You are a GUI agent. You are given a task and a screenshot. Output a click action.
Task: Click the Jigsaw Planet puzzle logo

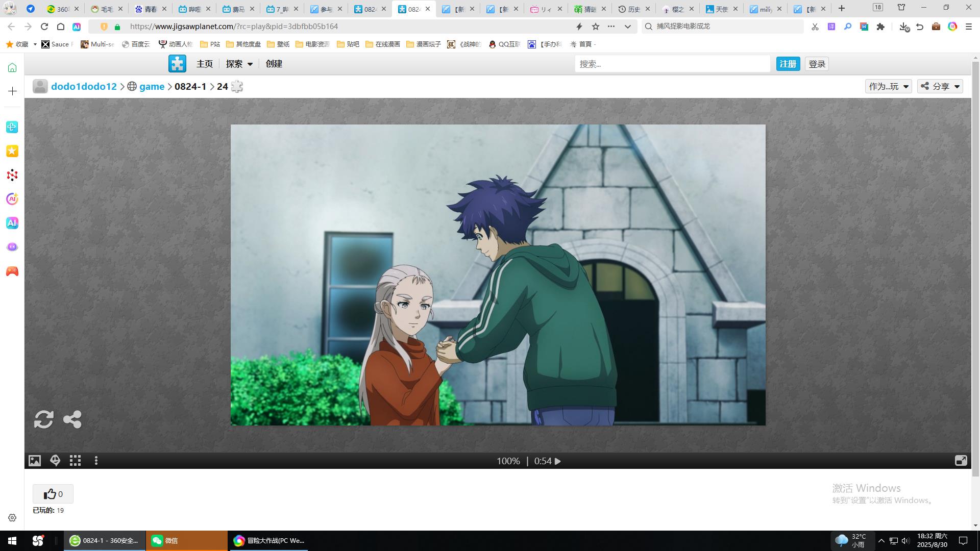click(x=177, y=64)
